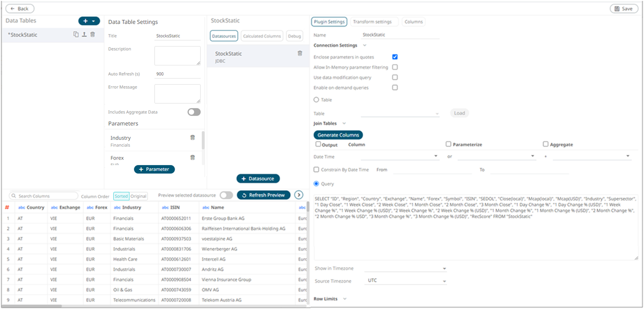Uncheck Enclose parameters in quotes
Image resolution: width=644 pixels, height=309 pixels.
pos(395,57)
